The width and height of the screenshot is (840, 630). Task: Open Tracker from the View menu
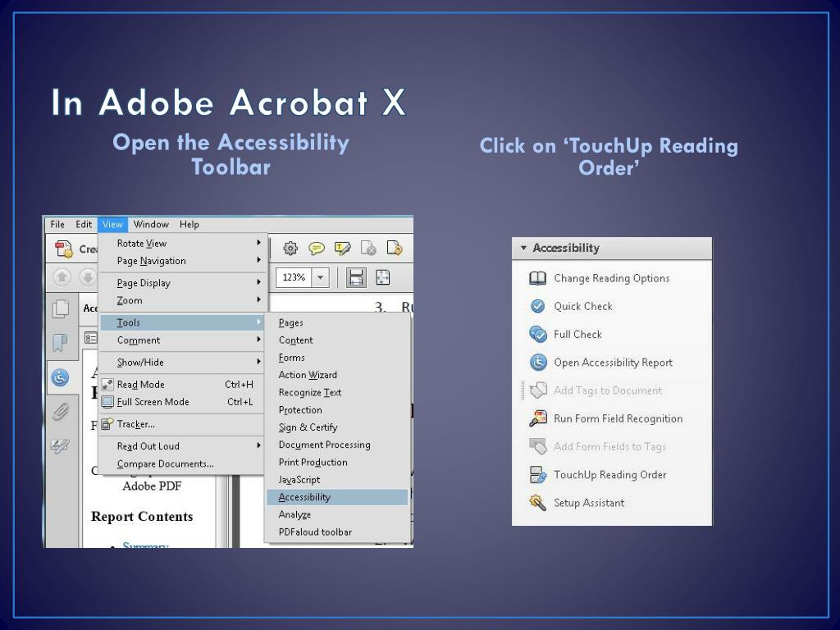(x=183, y=424)
